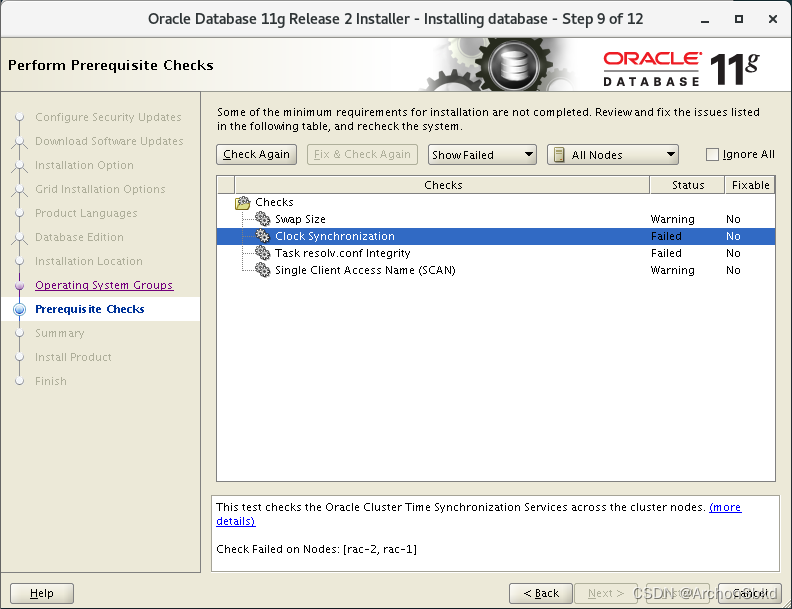Click the gear icon beside Single Client Access Name

[x=263, y=270]
